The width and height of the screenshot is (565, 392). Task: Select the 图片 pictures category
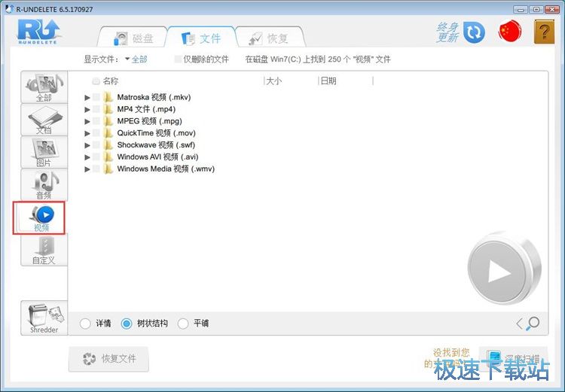pos(44,152)
